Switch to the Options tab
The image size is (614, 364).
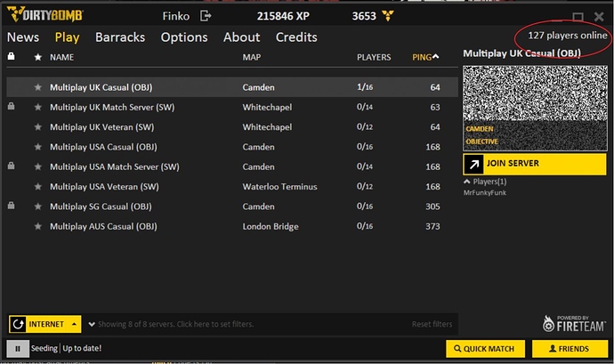tap(184, 37)
